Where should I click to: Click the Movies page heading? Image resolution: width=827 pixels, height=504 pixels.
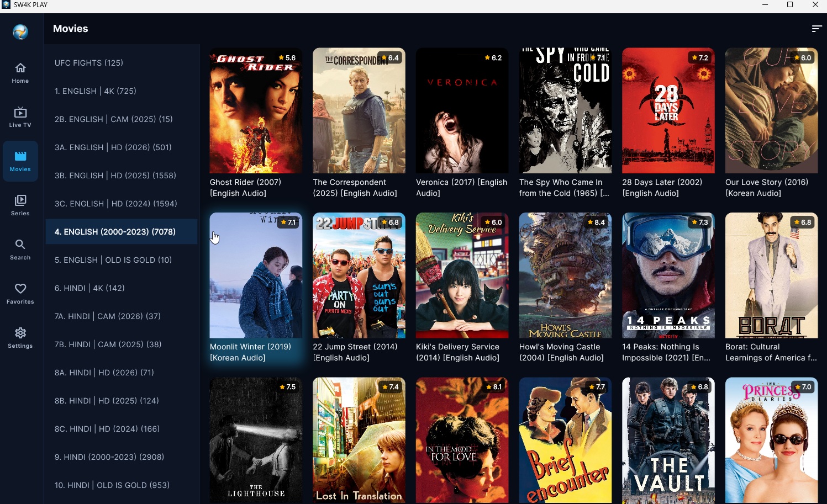(x=71, y=29)
